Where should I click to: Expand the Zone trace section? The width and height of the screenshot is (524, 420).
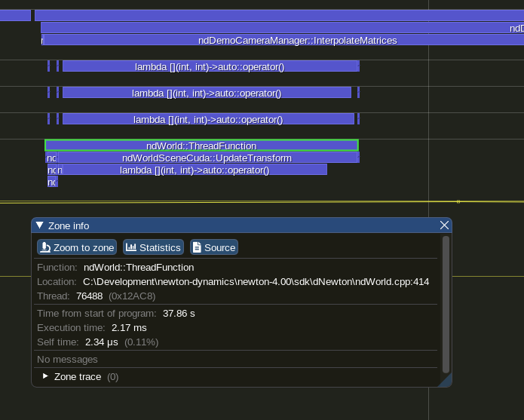click(x=46, y=376)
